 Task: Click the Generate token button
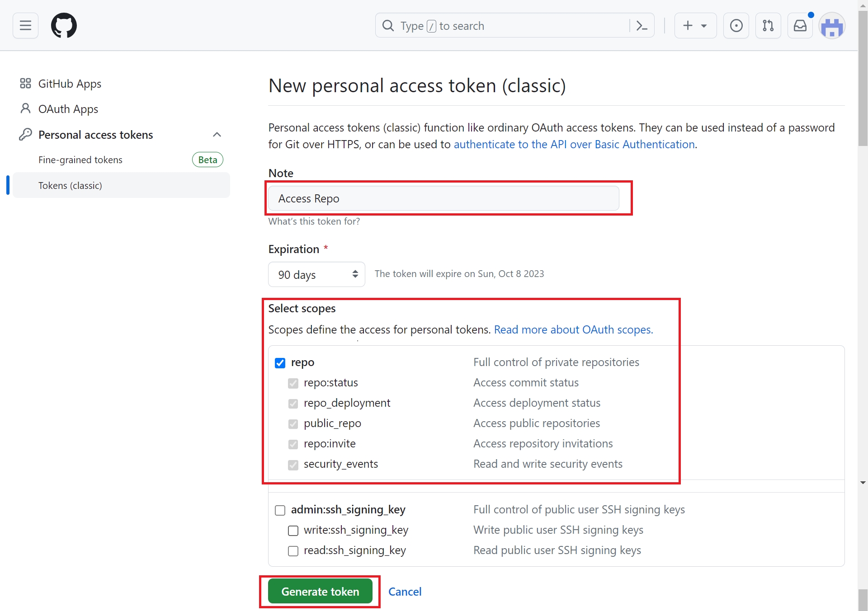[x=320, y=592]
